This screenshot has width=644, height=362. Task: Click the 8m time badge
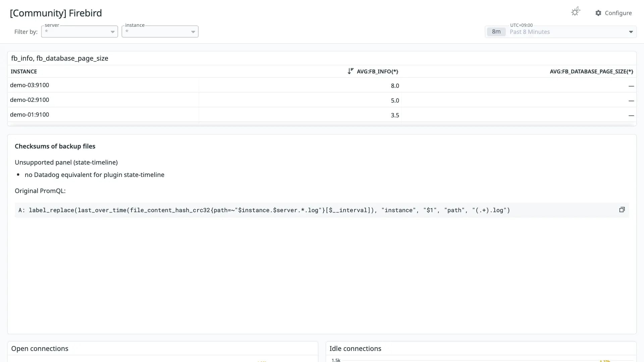(496, 32)
